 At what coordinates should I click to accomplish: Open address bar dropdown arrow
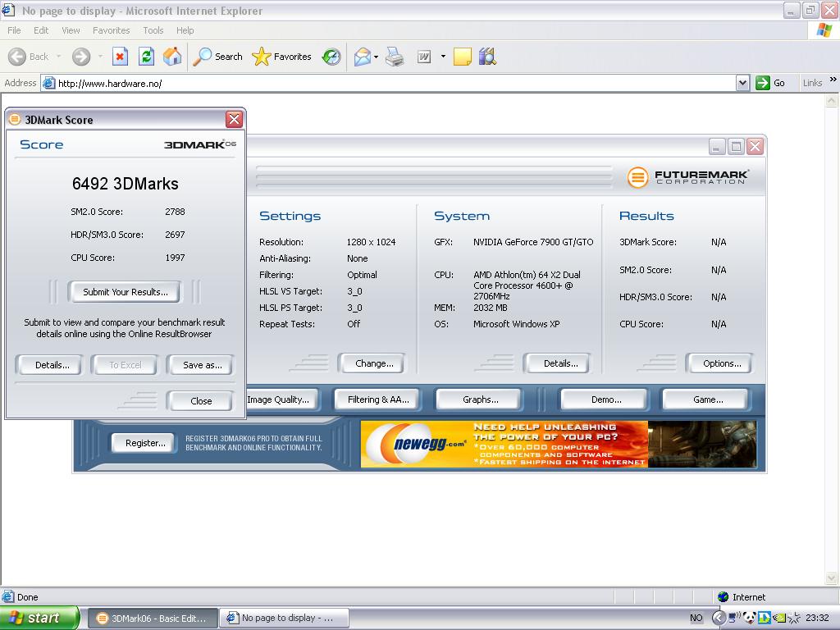click(x=742, y=83)
